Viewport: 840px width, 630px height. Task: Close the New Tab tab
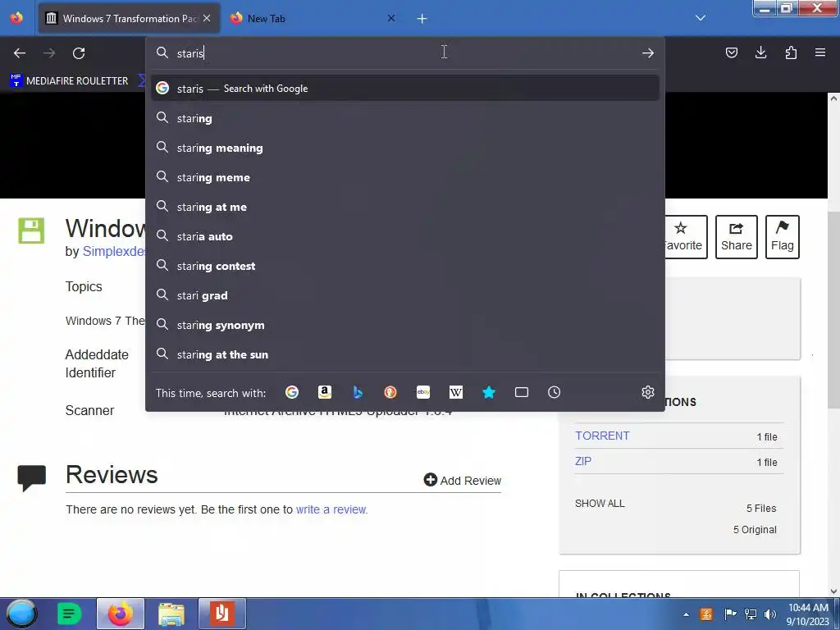pyautogui.click(x=391, y=18)
